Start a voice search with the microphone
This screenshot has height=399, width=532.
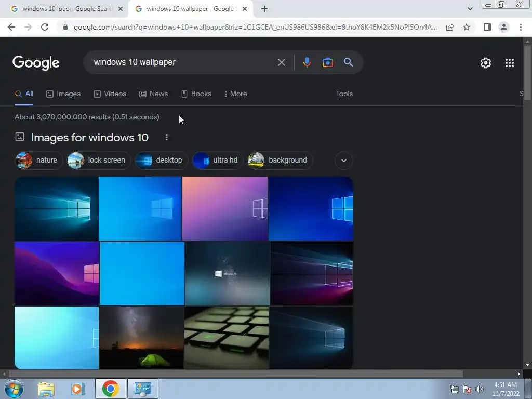click(x=307, y=62)
